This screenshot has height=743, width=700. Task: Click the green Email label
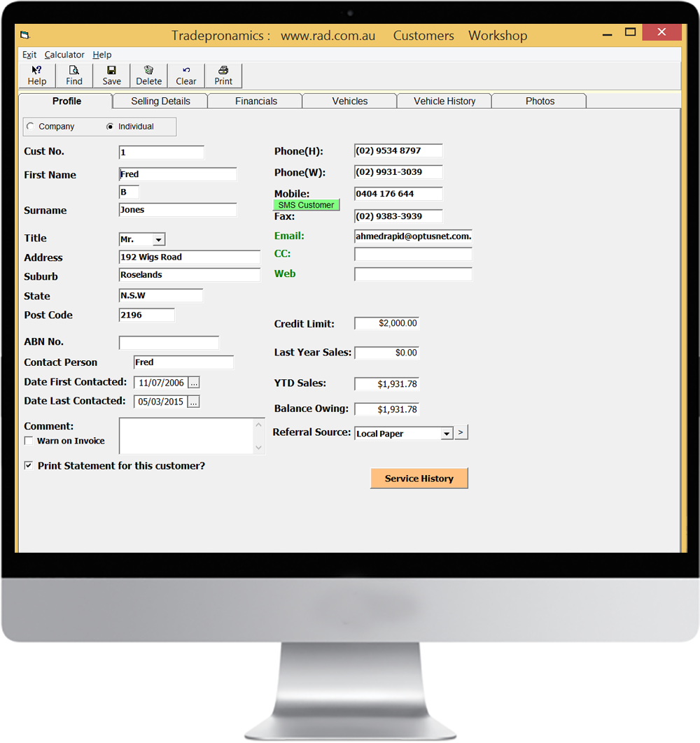[x=289, y=236]
